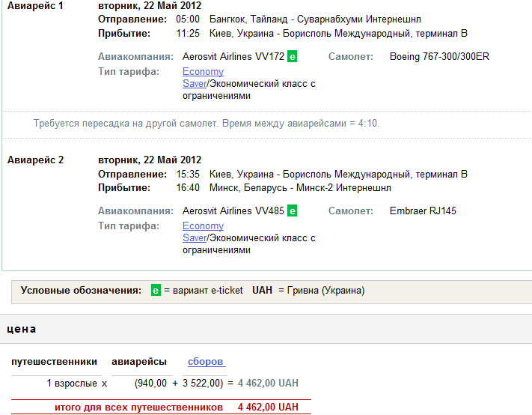Click departure time 15:35
The width and height of the screenshot is (532, 415).
click(188, 175)
